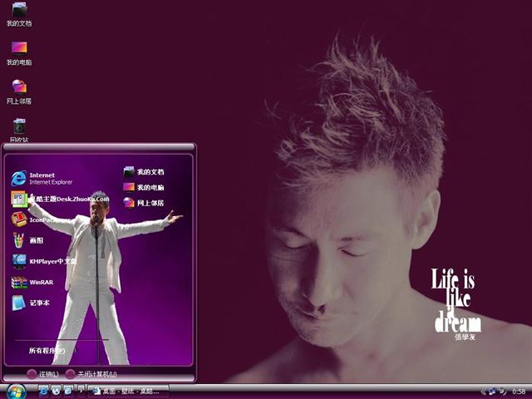Launch IconPackager from the Start menu
532x399 pixels.
(x=41, y=219)
